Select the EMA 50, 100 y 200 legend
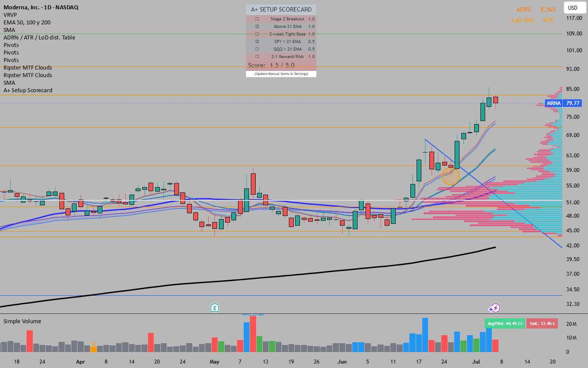This screenshot has height=368, width=588. (27, 22)
